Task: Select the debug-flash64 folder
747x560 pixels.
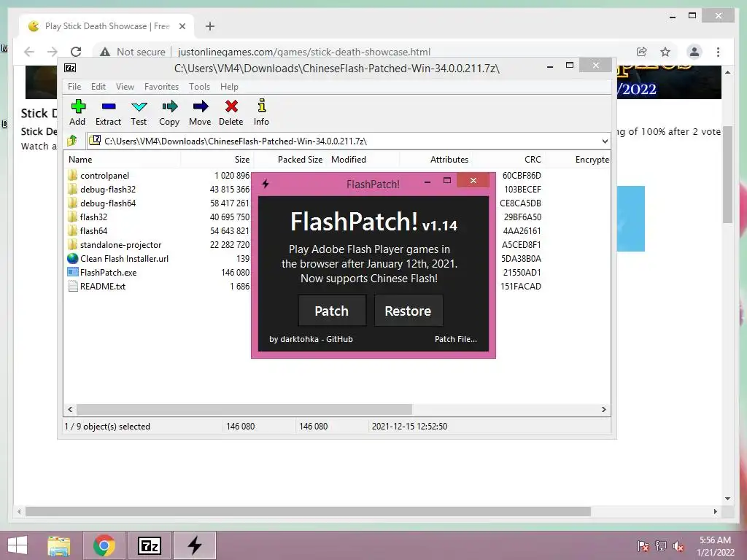Action: click(x=108, y=203)
